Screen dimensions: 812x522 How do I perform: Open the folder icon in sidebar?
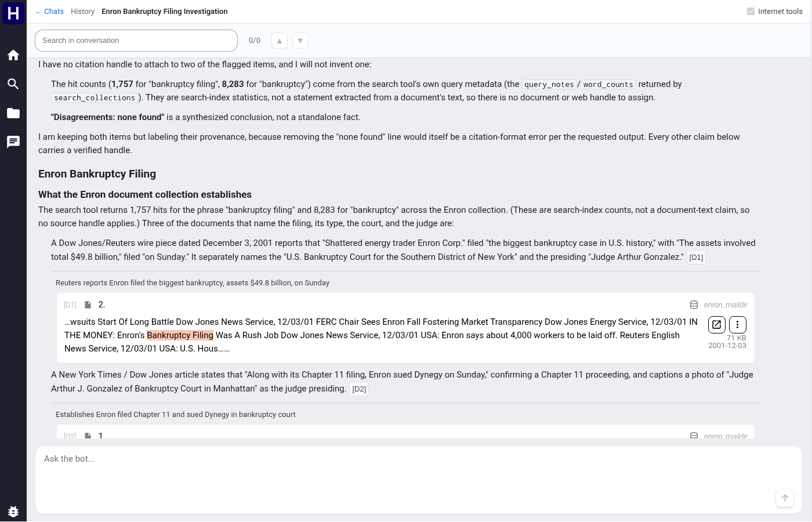13,113
